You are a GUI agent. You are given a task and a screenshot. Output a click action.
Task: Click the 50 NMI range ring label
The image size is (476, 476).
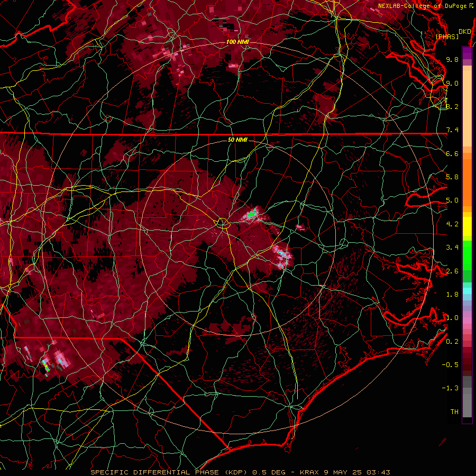[237, 140]
